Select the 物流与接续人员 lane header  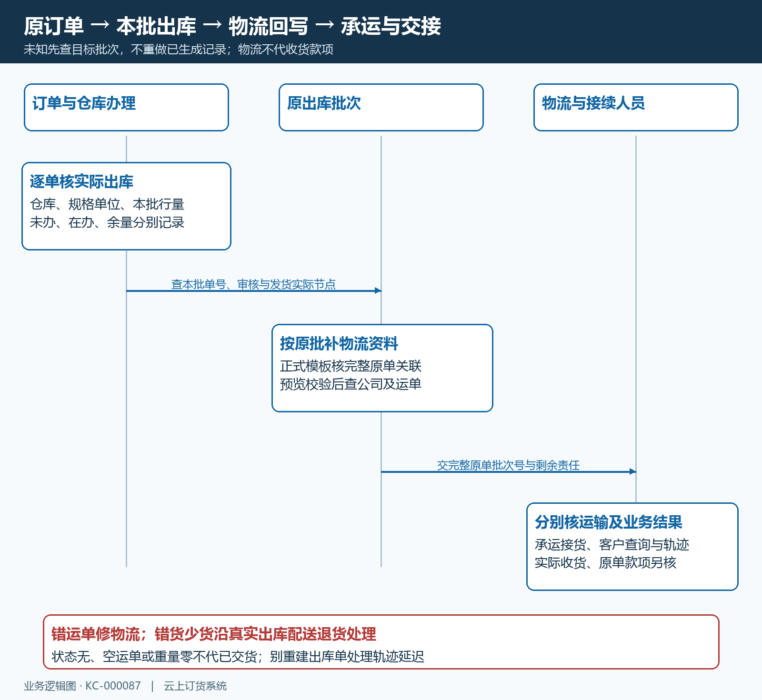[636, 107]
